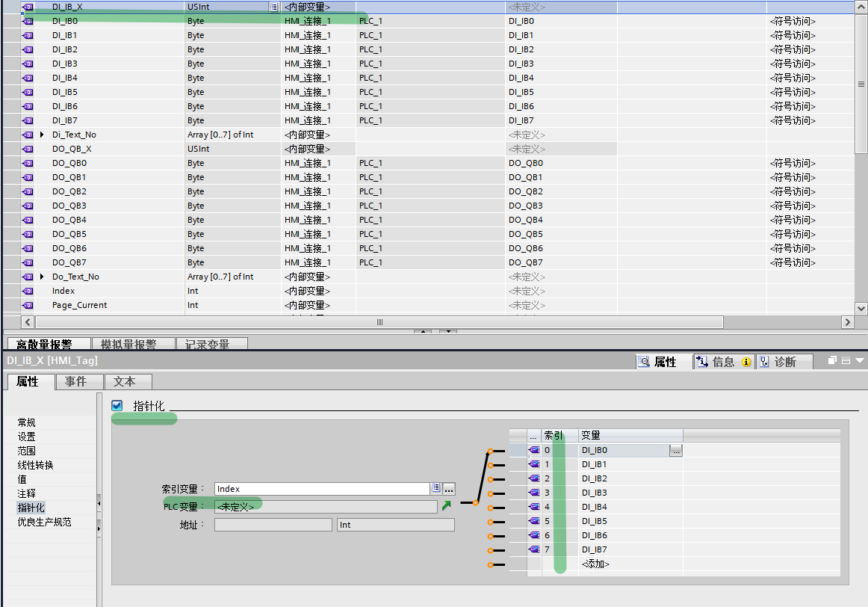Screen dimensions: 868x607
Task: Click the down arrow of the vertical scrollbar
Action: coord(861,309)
